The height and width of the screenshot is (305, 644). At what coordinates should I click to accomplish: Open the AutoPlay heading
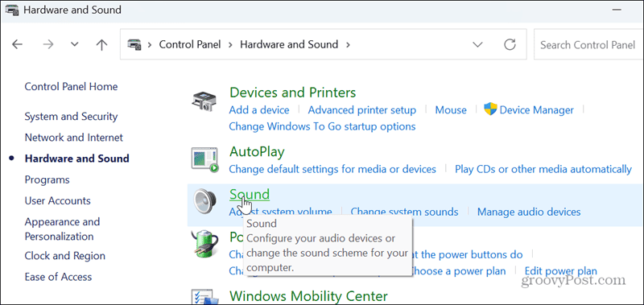[x=257, y=152]
